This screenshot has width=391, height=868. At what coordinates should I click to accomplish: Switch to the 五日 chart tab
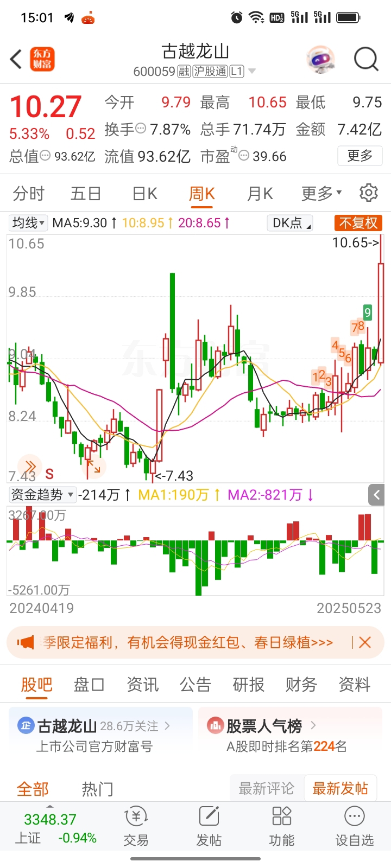(86, 193)
